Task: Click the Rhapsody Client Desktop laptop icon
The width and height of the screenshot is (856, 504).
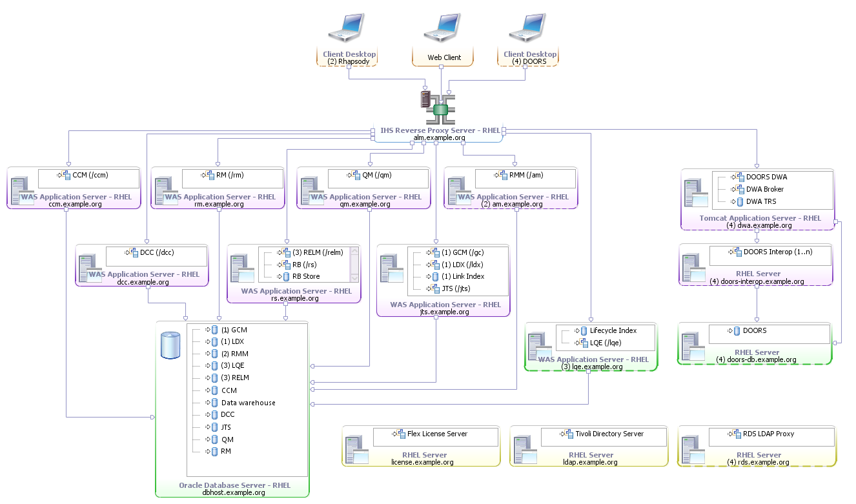Action: pos(345,28)
